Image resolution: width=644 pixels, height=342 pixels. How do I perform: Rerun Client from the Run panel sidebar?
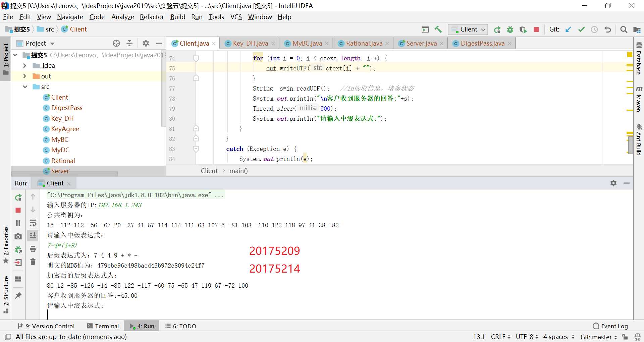pos(18,197)
